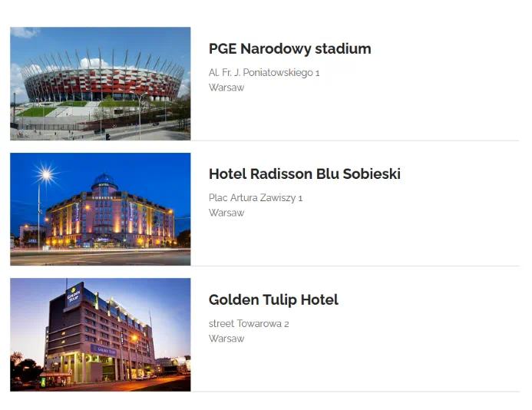
Task: Select the Hotel Radisson Blu Sobieski title
Action: [304, 174]
